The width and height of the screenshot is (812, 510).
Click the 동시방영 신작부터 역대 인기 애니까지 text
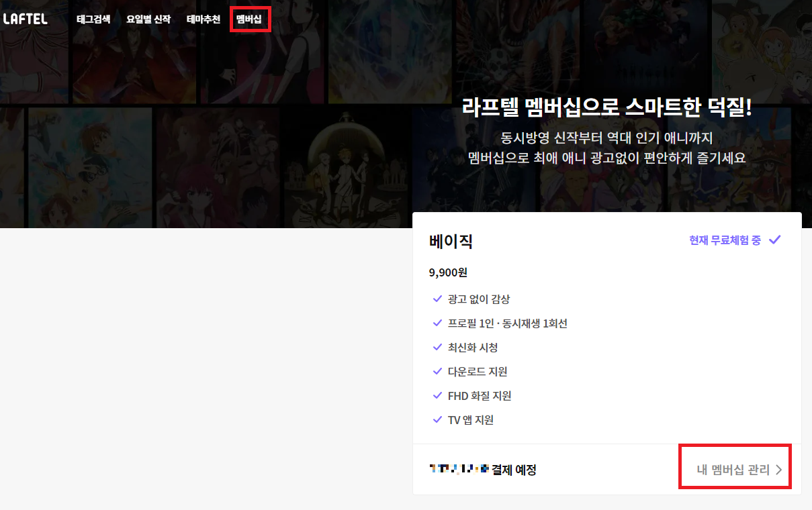(x=606, y=139)
